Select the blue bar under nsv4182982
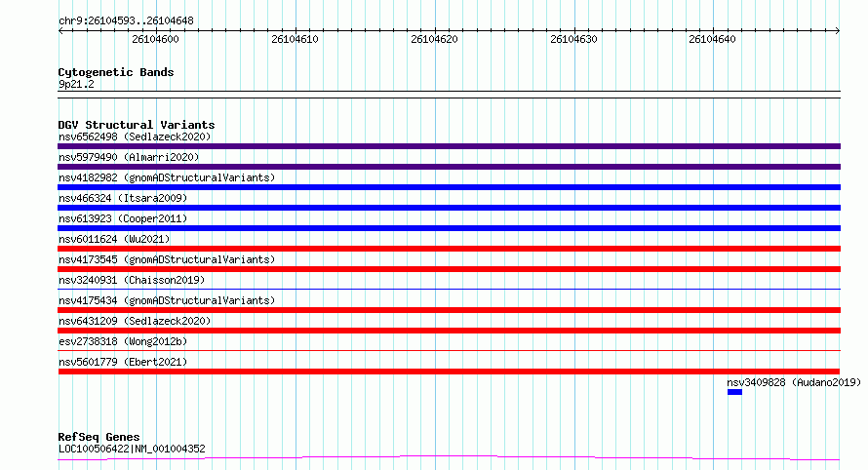Screen dimensions: 868x470 449,187
